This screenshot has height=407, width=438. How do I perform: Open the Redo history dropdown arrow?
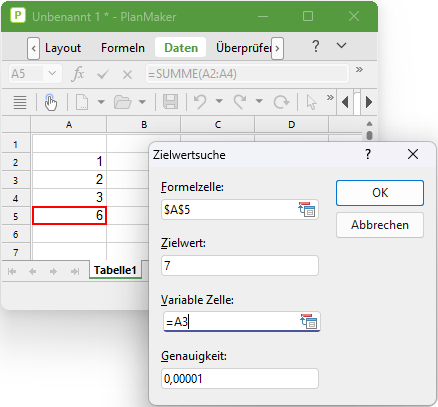coord(259,101)
